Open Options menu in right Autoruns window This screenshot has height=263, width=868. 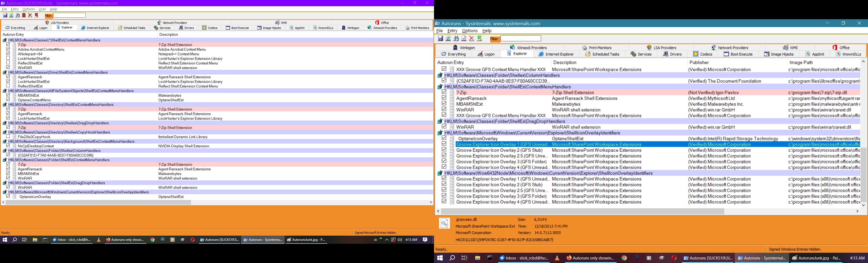point(470,31)
